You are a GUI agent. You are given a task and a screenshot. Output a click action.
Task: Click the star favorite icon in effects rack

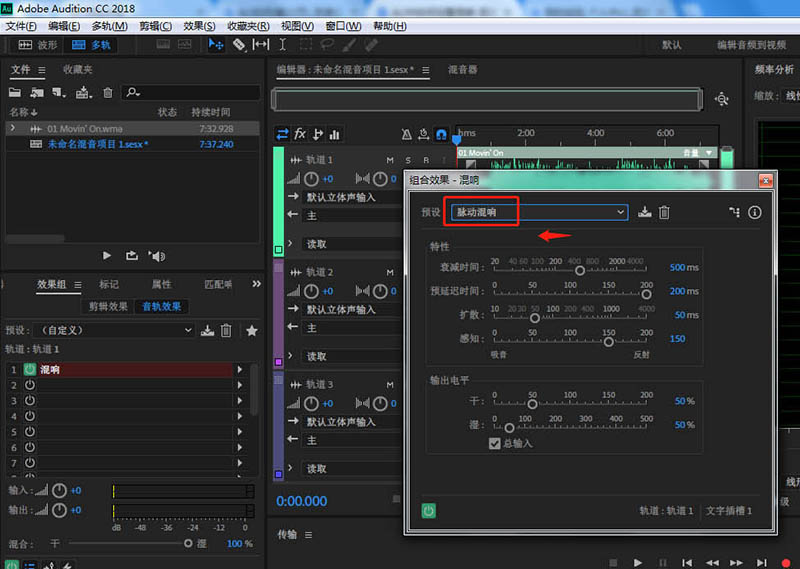(x=251, y=330)
